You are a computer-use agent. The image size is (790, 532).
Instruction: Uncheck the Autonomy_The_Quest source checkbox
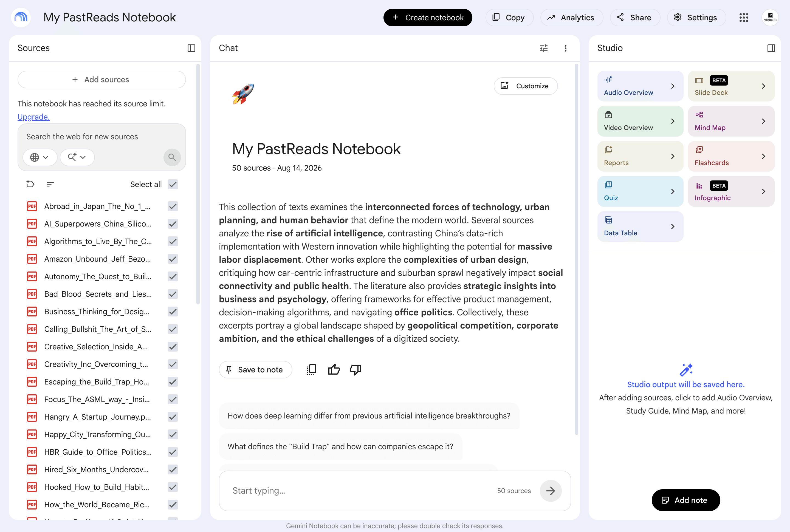click(x=173, y=276)
